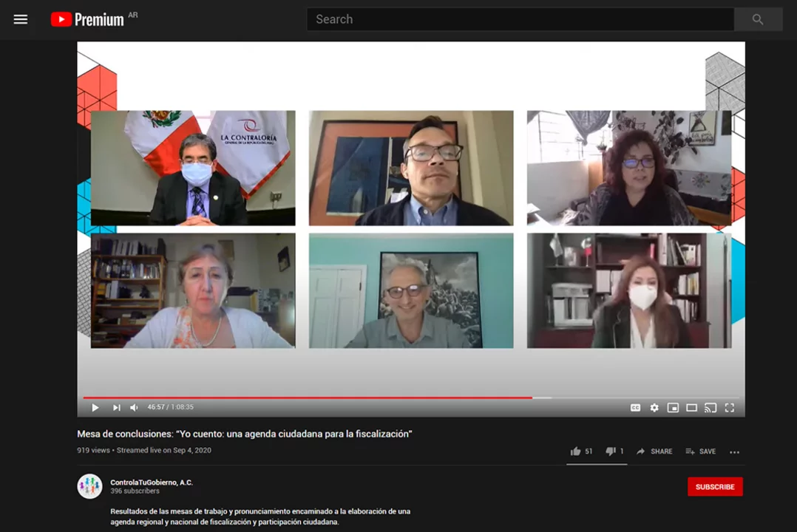
Task: Mute the video volume
Action: point(134,407)
